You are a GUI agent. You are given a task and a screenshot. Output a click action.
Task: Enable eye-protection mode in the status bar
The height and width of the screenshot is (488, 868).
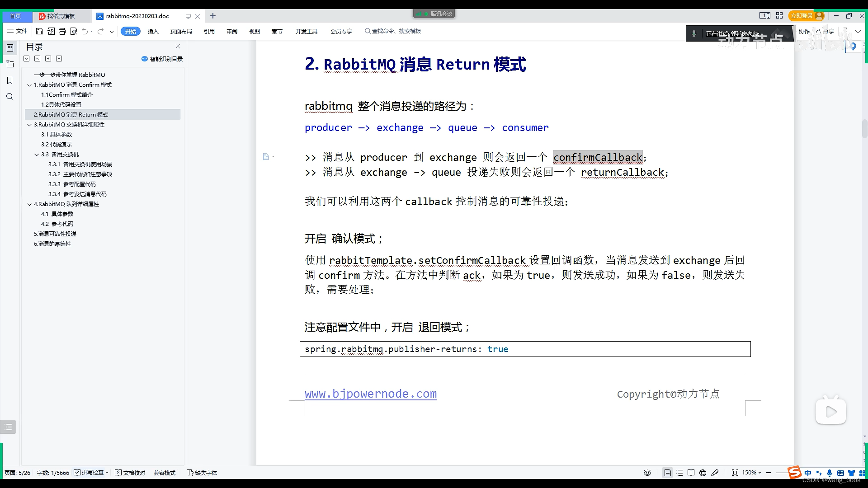[x=647, y=473]
